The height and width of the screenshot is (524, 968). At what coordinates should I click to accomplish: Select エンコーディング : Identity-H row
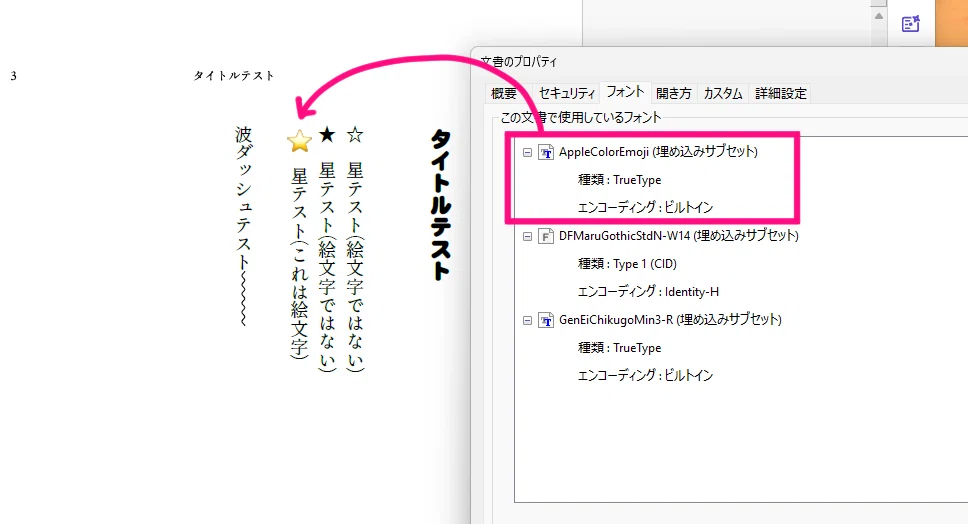[x=648, y=291]
